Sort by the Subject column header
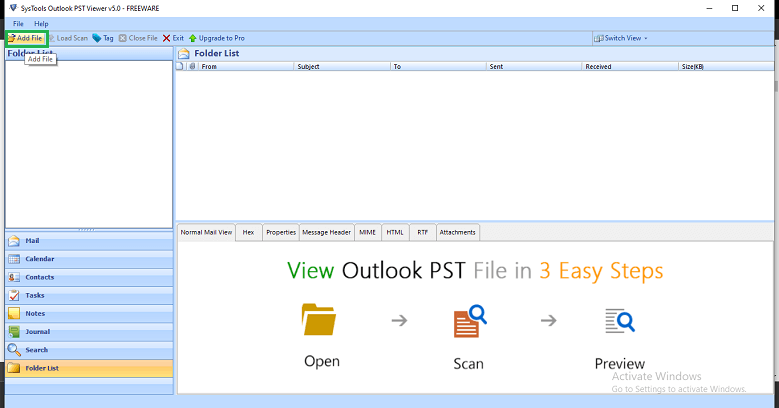This screenshot has height=408, width=779. [342, 67]
